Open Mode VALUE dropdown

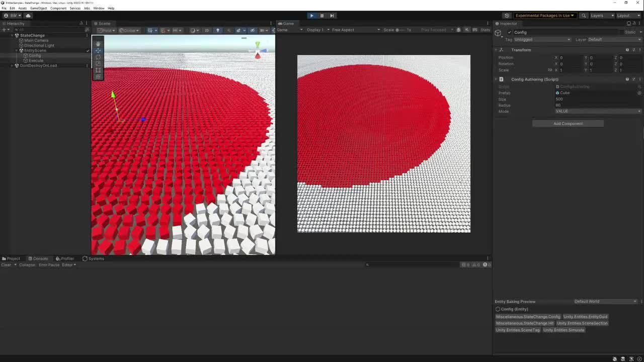pos(598,111)
